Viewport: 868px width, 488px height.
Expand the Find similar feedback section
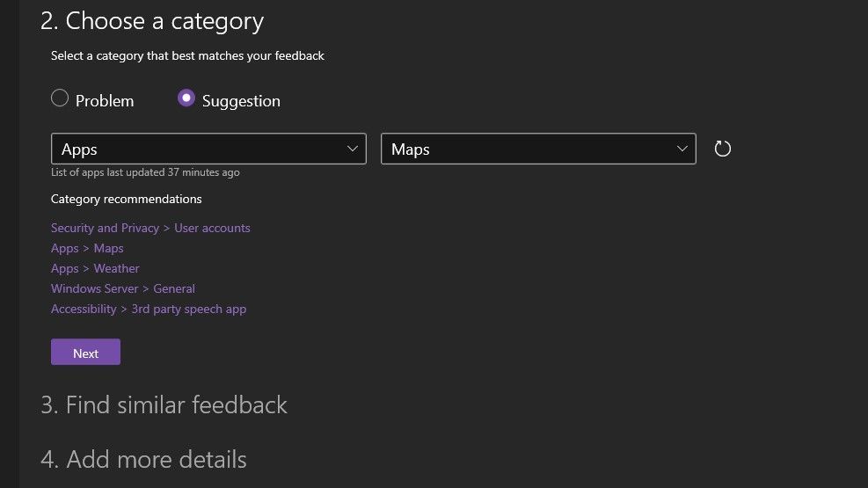click(164, 404)
